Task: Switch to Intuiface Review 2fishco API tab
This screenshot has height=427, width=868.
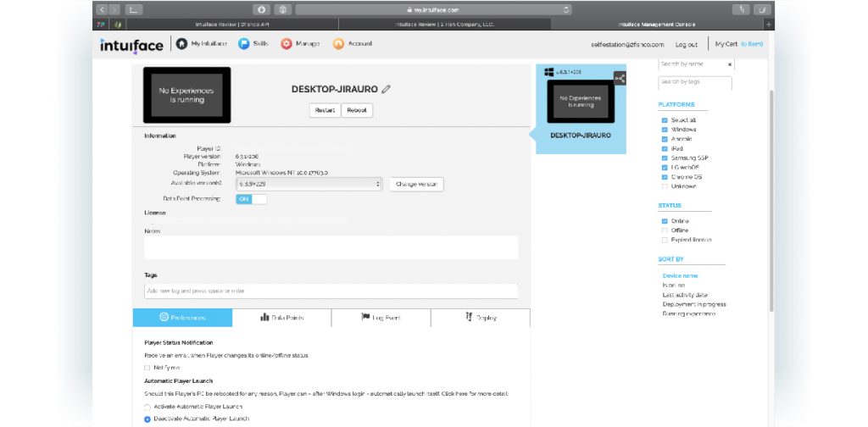Action: click(x=232, y=25)
